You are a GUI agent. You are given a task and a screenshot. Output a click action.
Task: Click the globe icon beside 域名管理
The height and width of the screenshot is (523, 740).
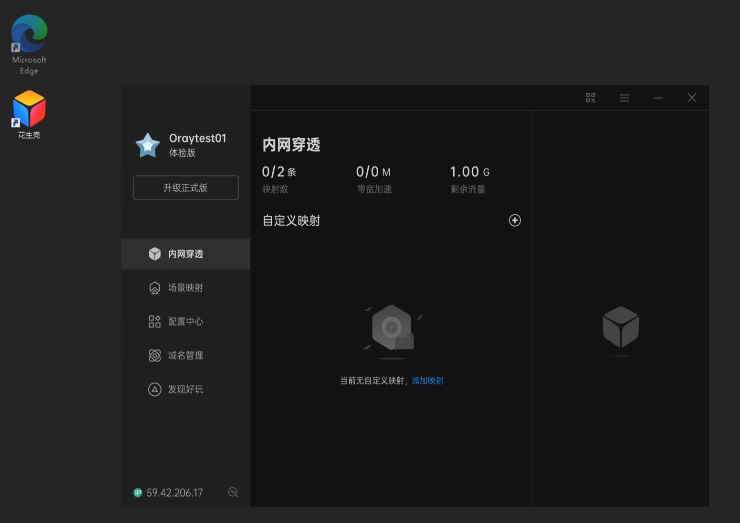[x=154, y=355]
